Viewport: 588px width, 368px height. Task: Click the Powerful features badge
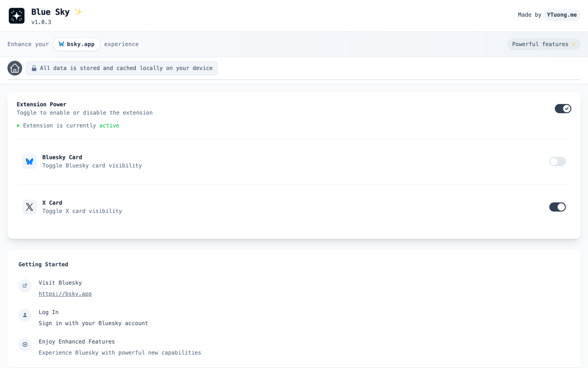[544, 44]
